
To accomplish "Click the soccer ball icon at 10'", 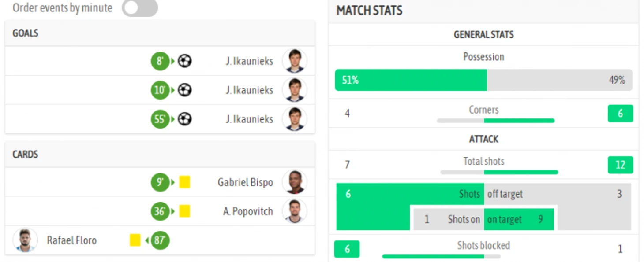I will tap(185, 90).
